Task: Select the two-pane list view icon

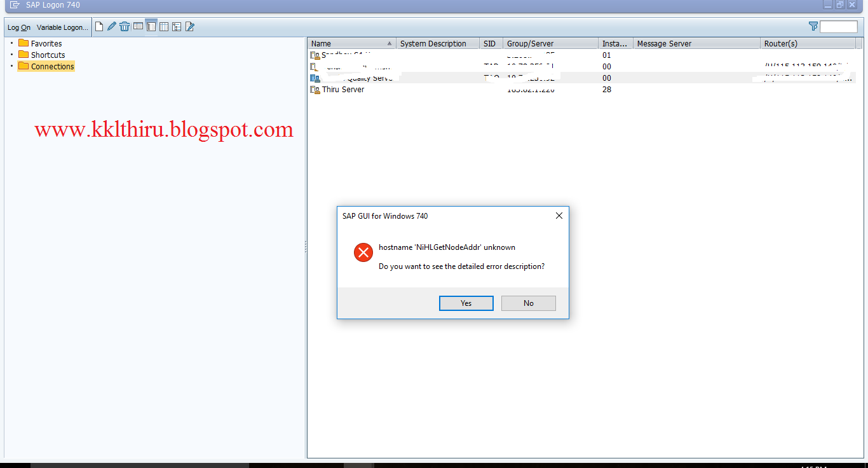Action: point(138,26)
